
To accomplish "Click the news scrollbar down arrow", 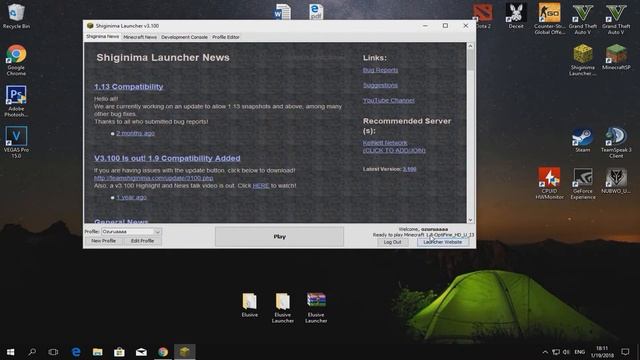I will pos(470,220).
